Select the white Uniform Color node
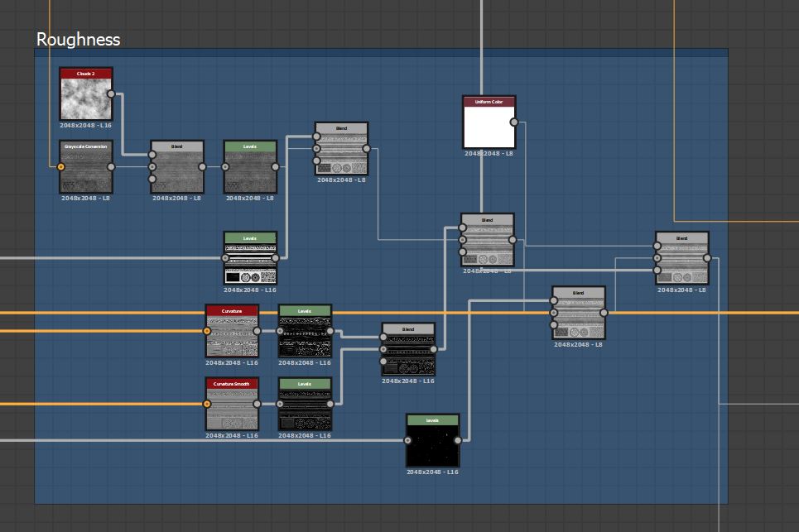Image resolution: width=799 pixels, height=532 pixels. (489, 127)
